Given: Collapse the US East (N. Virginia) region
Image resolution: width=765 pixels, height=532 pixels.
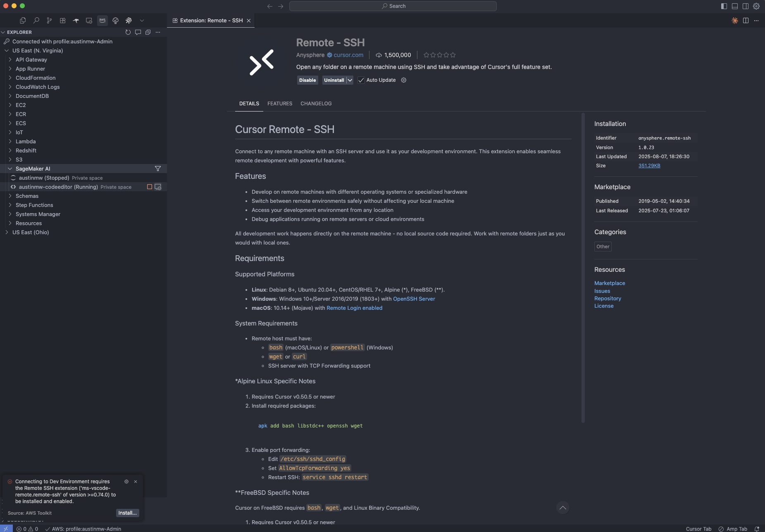Looking at the screenshot, I should [7, 50].
